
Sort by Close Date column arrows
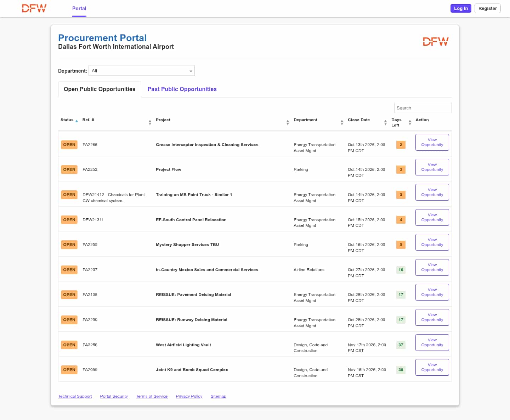coord(385,122)
